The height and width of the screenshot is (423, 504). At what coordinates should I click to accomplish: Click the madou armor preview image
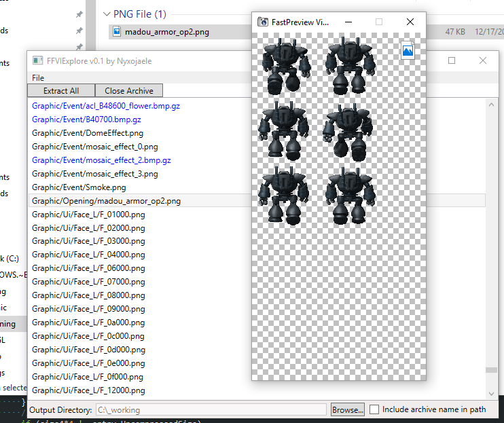339,206
